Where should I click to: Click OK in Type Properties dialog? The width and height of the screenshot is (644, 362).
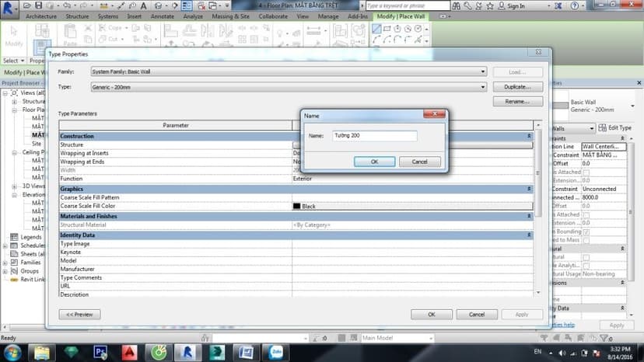click(431, 315)
